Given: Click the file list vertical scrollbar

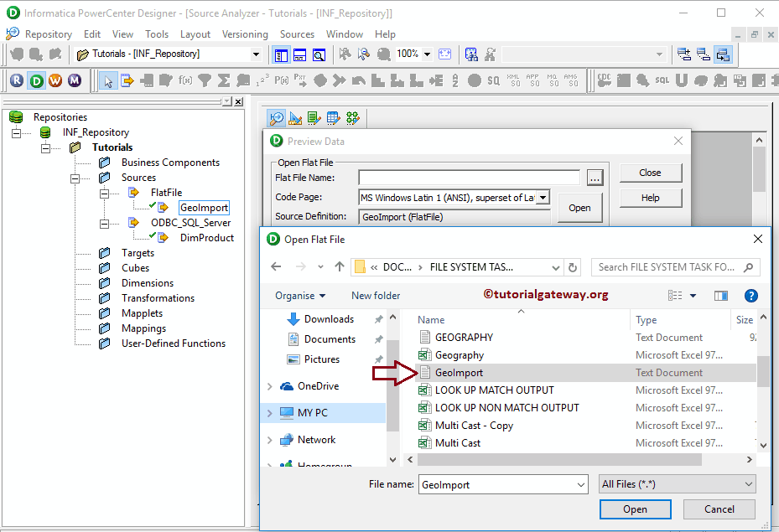Looking at the screenshot, I should click(x=763, y=371).
